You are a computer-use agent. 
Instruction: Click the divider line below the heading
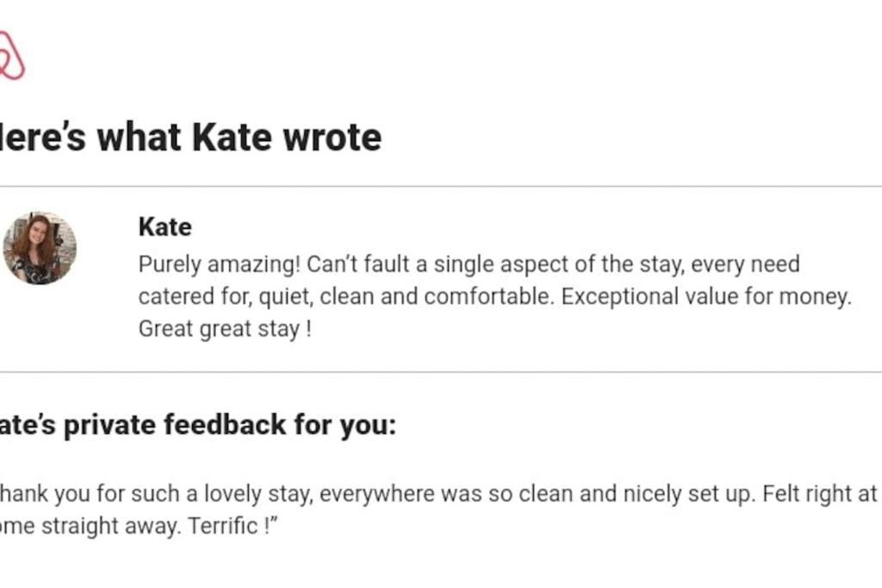point(441,186)
